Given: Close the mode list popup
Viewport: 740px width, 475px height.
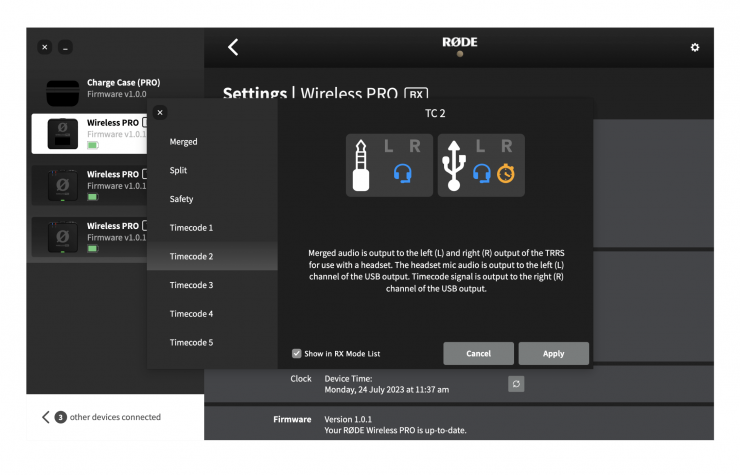Looking at the screenshot, I should 160,113.
